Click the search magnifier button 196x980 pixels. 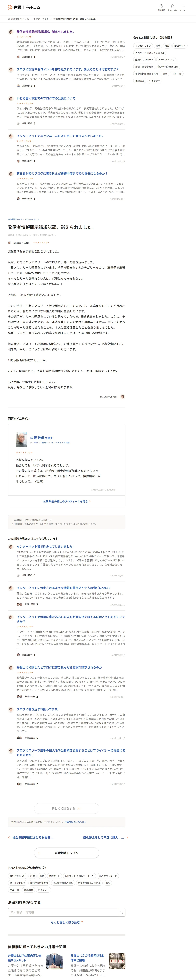(x=121, y=912)
